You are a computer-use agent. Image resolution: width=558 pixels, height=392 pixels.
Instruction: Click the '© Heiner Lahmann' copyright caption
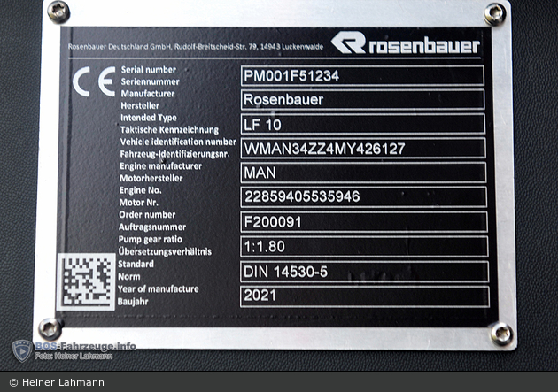point(57,382)
